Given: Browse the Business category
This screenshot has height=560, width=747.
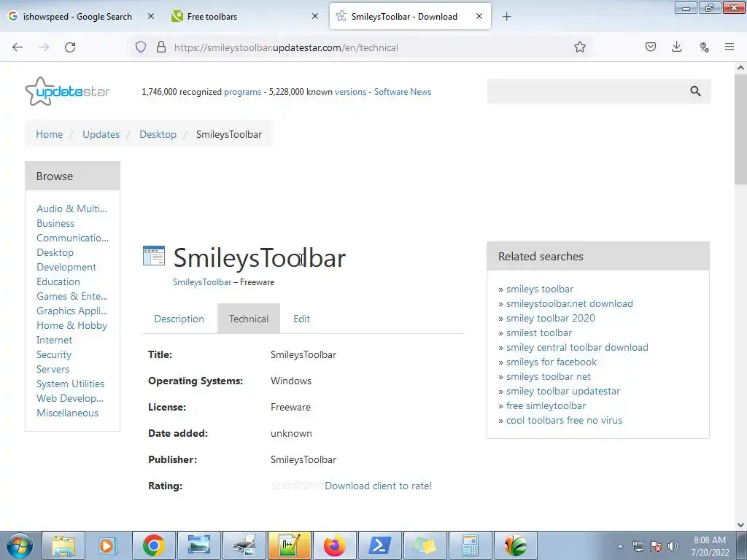Looking at the screenshot, I should (x=55, y=223).
